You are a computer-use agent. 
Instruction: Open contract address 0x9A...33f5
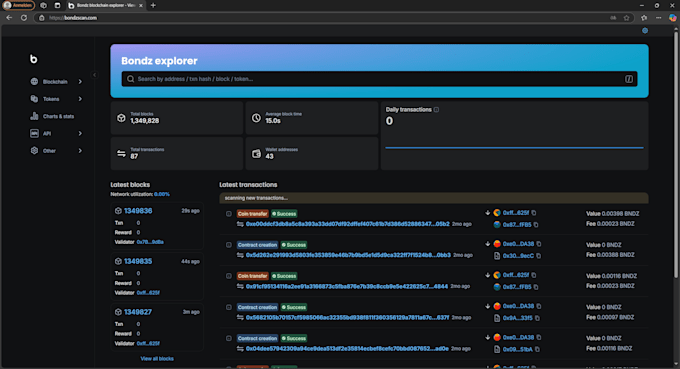pos(517,318)
